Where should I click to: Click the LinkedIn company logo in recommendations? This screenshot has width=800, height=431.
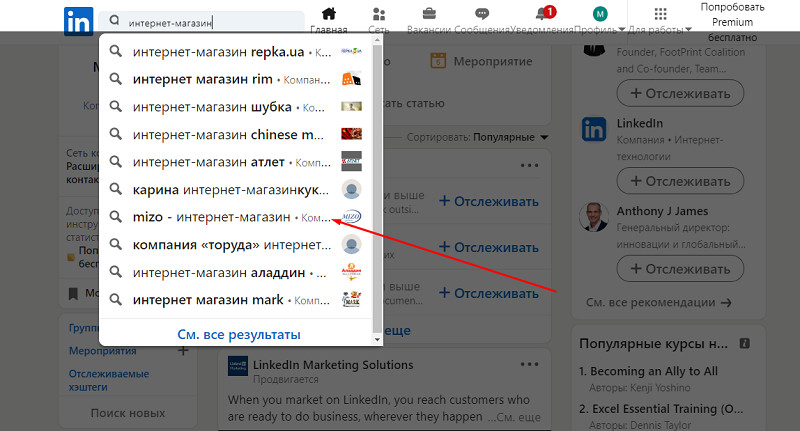click(594, 130)
